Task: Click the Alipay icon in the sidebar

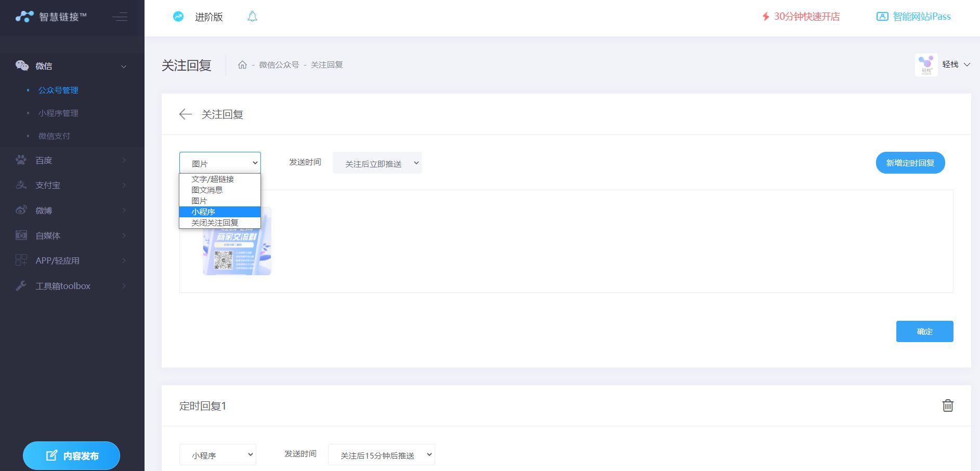Action: pos(21,185)
